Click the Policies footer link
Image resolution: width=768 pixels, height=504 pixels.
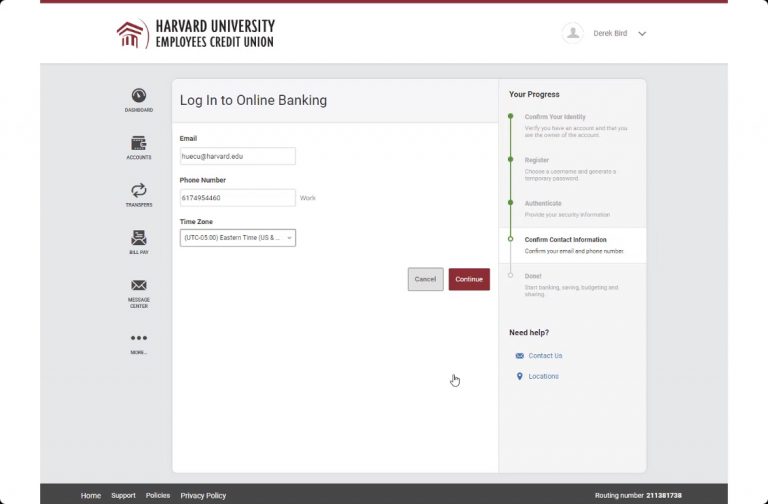(158, 496)
